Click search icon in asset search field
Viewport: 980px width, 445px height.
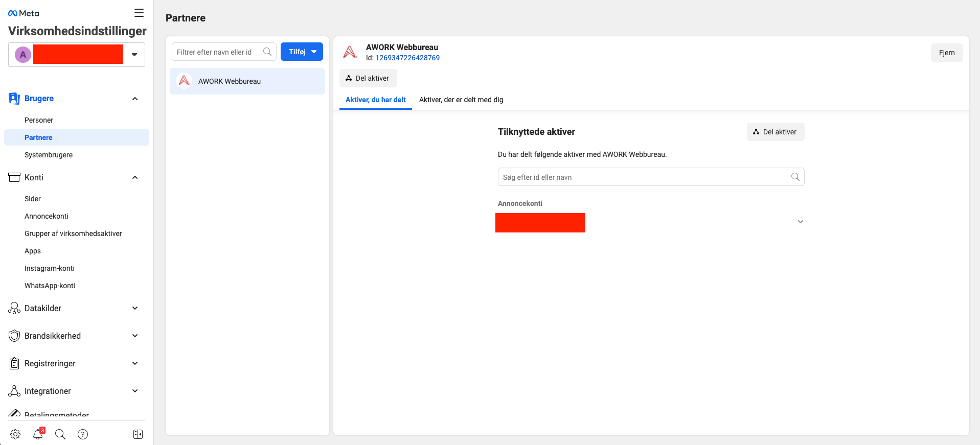(795, 177)
